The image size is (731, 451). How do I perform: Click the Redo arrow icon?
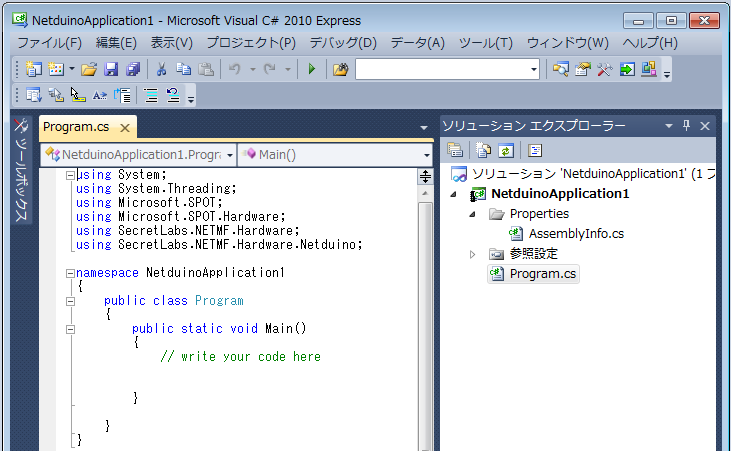pos(269,69)
